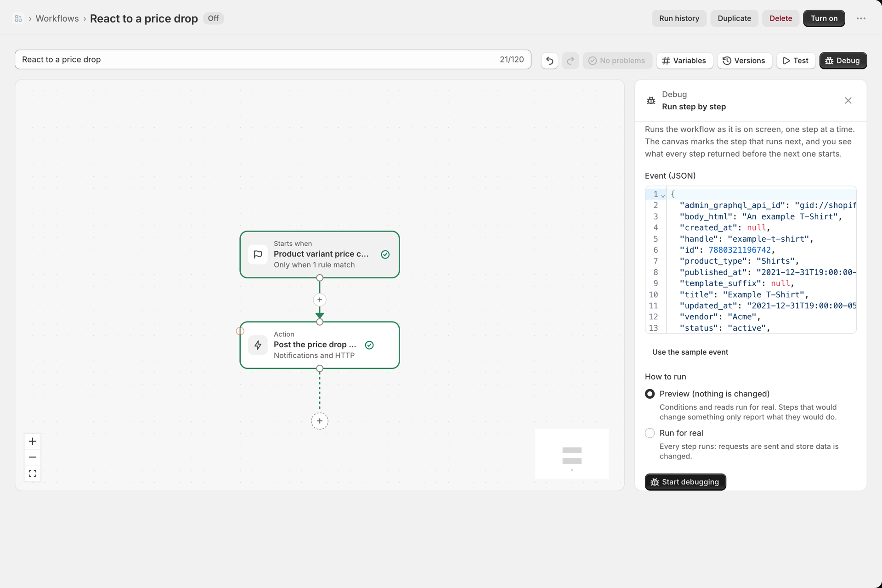This screenshot has width=882, height=588.
Task: Click the action node's bottom output connector
Action: [320, 368]
